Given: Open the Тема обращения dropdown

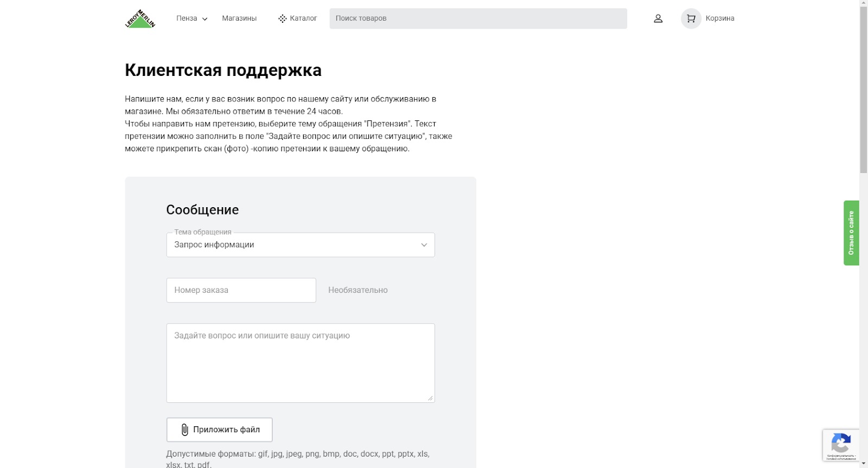Looking at the screenshot, I should [301, 245].
